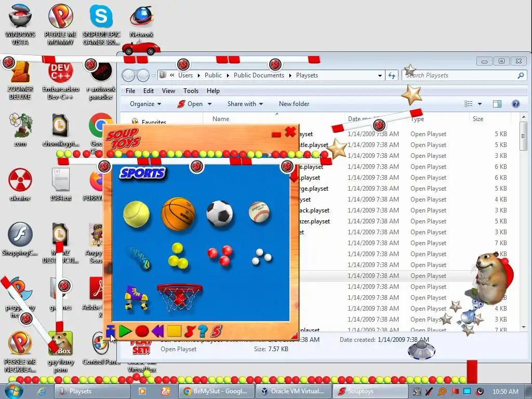Select the ack.playset file row

[404, 210]
